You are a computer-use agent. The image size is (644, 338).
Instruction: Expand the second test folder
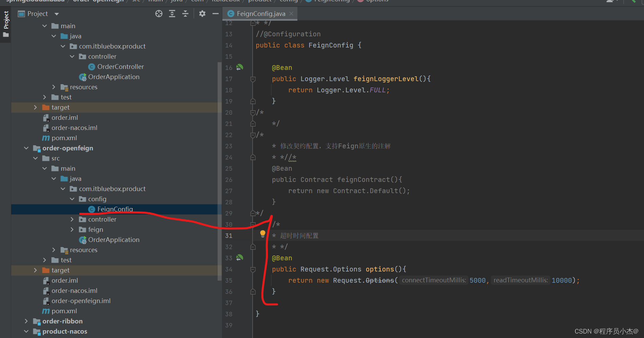click(44, 260)
